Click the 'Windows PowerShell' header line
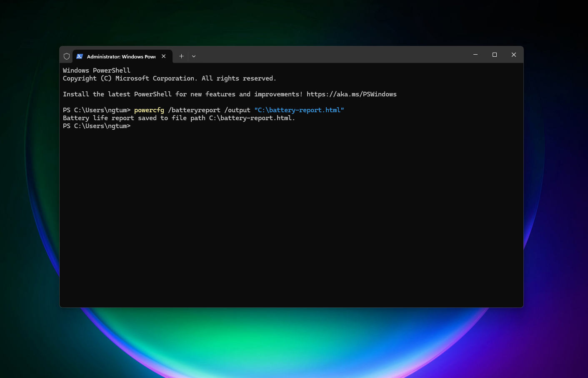Viewport: 588px width, 378px height. pos(97,71)
